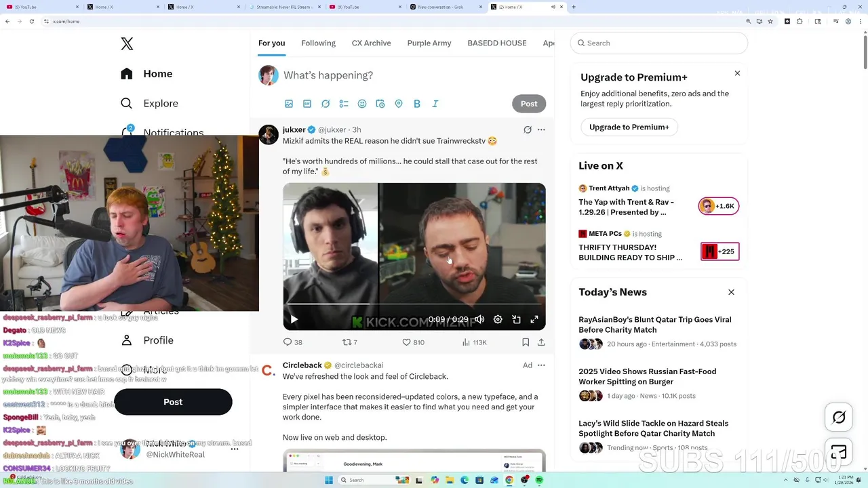Click the grey Post button in composer
The height and width of the screenshot is (488, 868).
[529, 104]
